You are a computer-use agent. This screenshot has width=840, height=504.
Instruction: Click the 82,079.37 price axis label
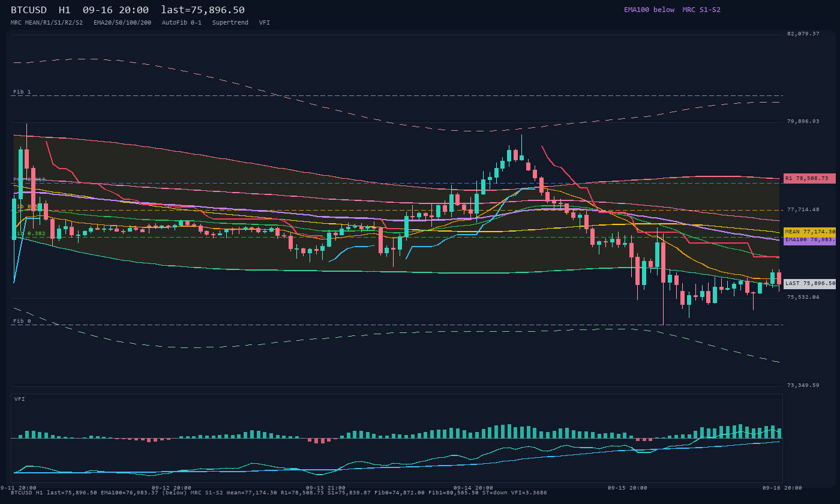click(803, 34)
